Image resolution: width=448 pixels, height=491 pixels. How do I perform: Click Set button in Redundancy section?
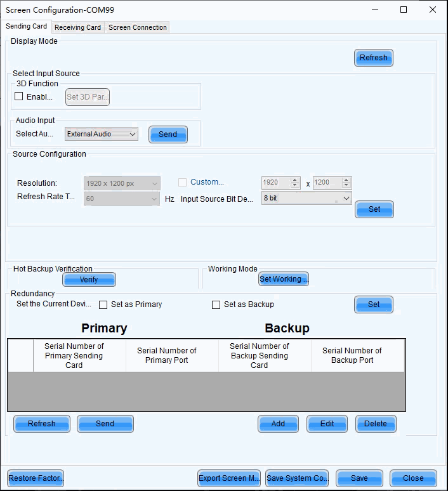click(374, 304)
